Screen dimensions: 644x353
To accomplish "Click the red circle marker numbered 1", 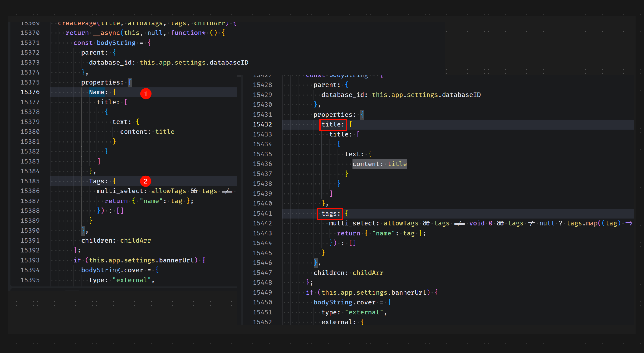I will [146, 94].
